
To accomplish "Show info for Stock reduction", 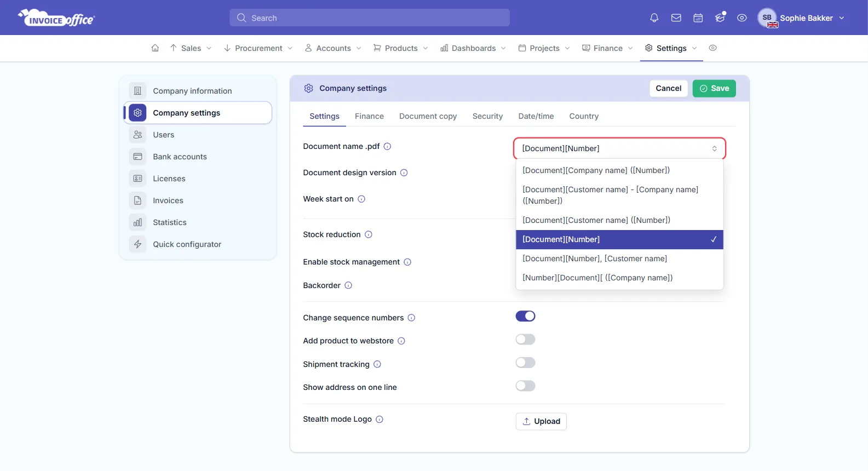I will point(369,234).
